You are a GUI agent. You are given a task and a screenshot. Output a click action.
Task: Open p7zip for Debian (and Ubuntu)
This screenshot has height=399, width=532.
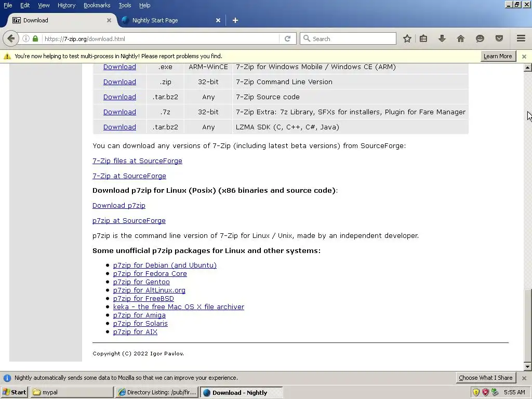[x=165, y=265]
